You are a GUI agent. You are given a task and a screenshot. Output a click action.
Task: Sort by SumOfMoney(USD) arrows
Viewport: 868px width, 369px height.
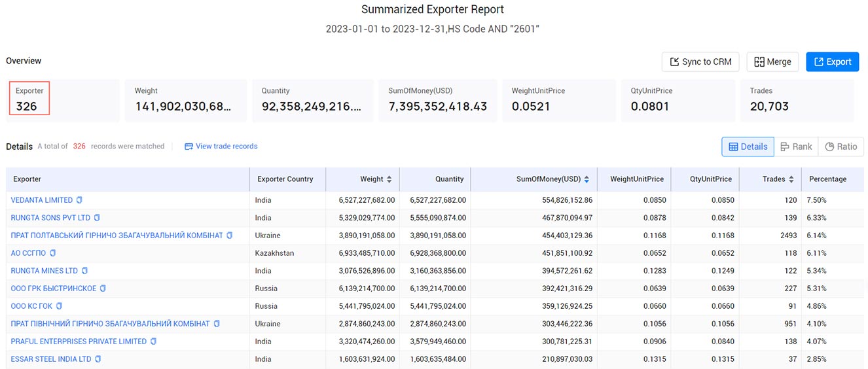587,179
